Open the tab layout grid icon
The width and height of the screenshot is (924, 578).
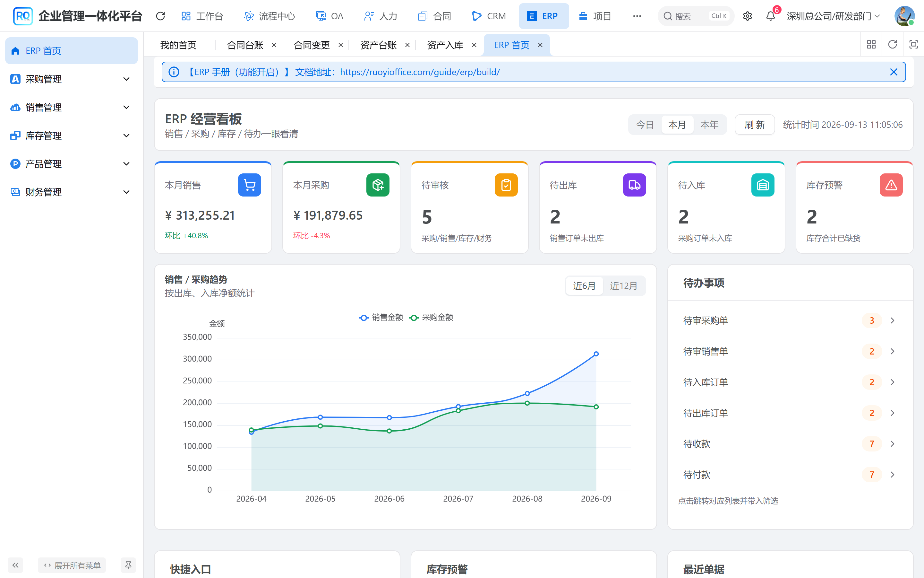(x=871, y=45)
